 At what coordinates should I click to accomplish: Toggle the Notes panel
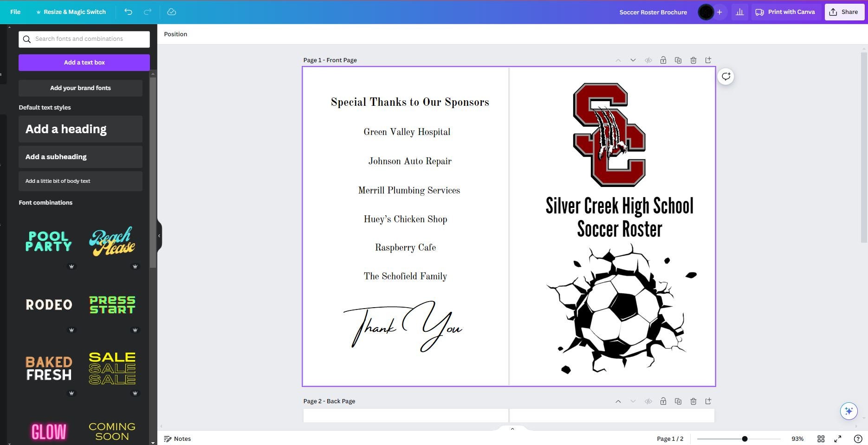(x=178, y=439)
